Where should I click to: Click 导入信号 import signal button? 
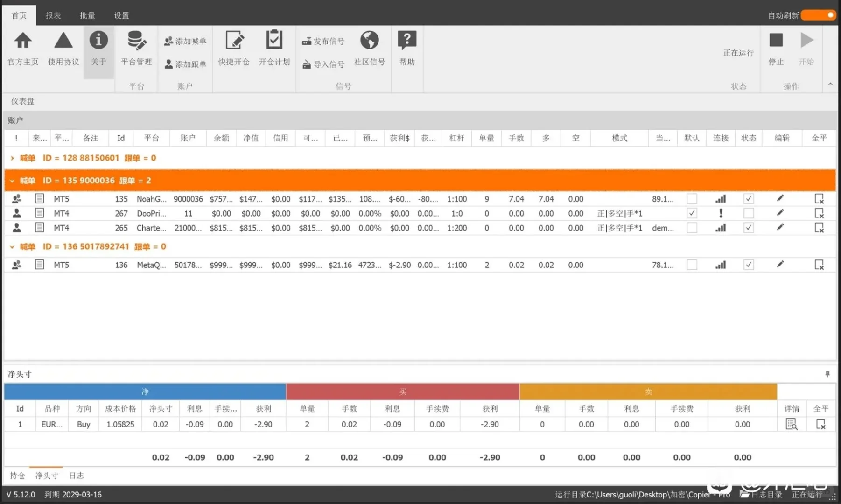pos(323,64)
